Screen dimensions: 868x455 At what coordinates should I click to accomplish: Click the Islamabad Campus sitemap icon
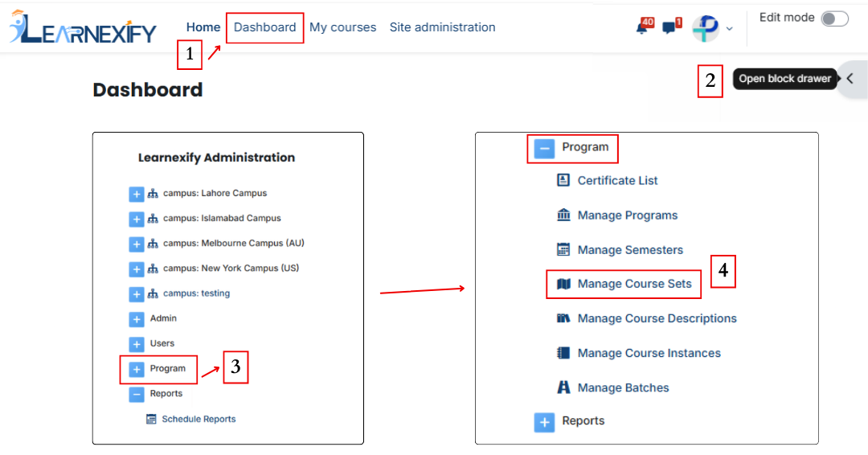tap(153, 219)
